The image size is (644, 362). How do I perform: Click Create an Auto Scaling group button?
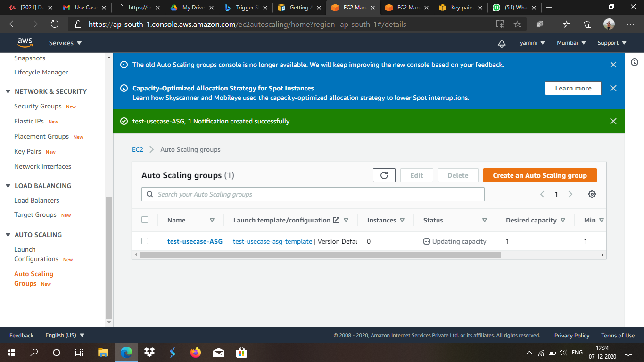(540, 175)
